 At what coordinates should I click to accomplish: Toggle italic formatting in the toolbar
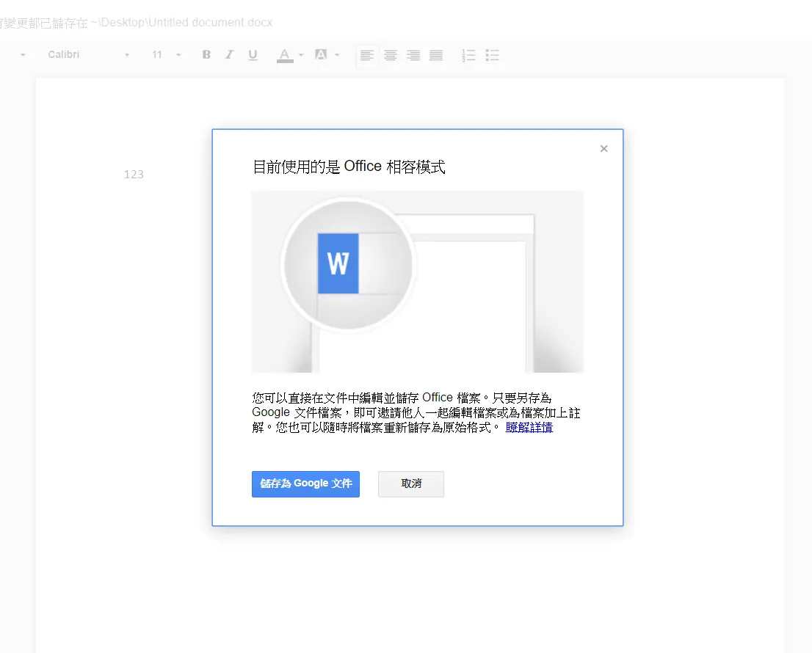(x=229, y=55)
